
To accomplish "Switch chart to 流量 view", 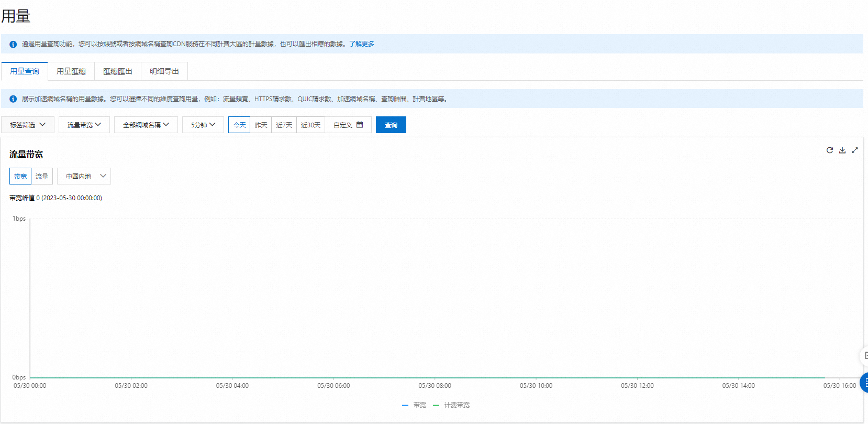I will tap(42, 176).
